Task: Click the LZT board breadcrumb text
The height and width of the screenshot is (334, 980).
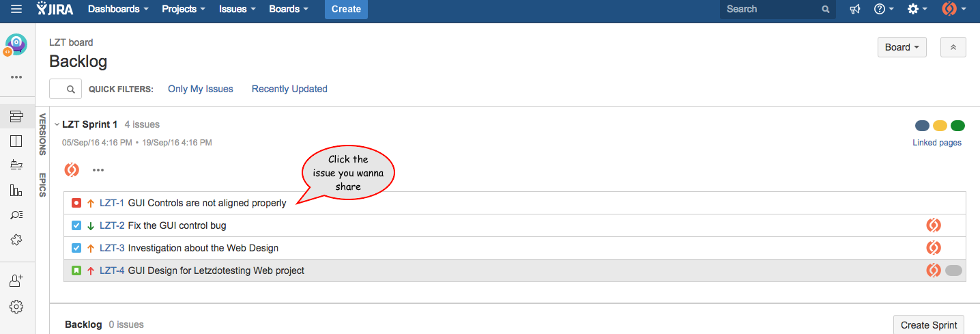Action: coord(71,42)
